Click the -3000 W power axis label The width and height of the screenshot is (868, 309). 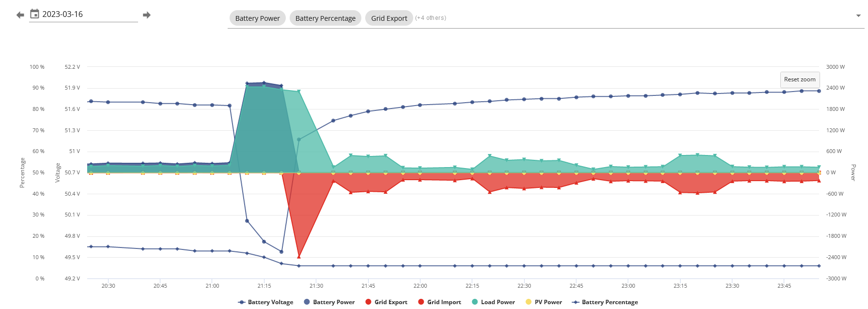[x=837, y=278]
